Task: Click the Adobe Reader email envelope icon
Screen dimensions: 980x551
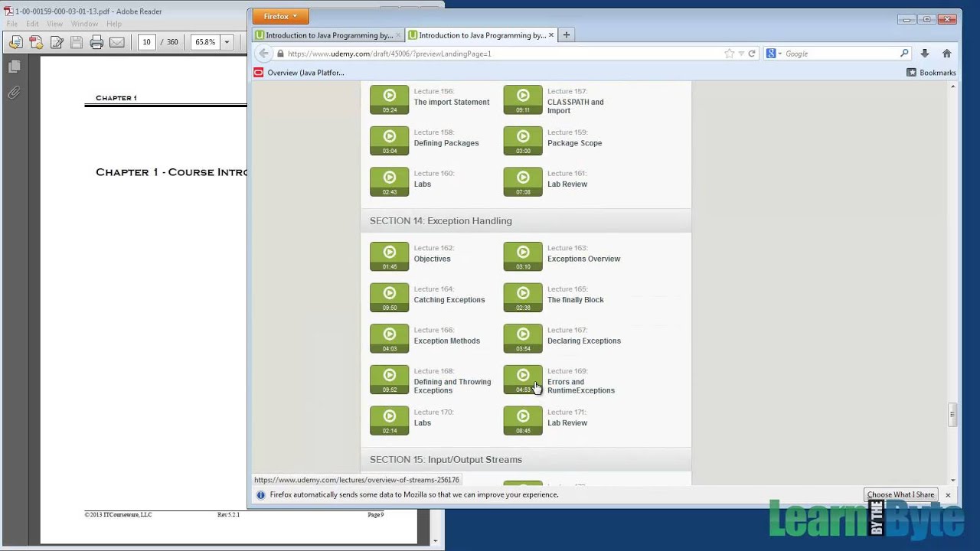Action: pyautogui.click(x=116, y=42)
